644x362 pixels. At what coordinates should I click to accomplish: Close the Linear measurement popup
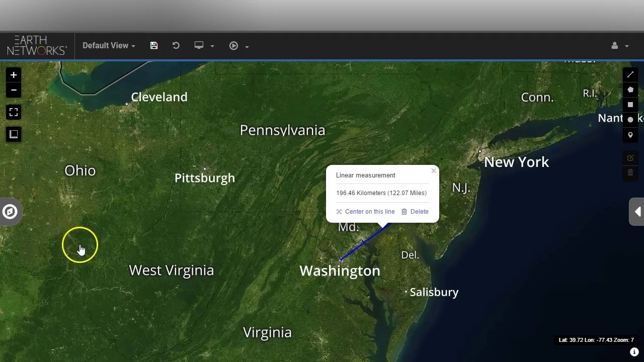[x=433, y=171]
